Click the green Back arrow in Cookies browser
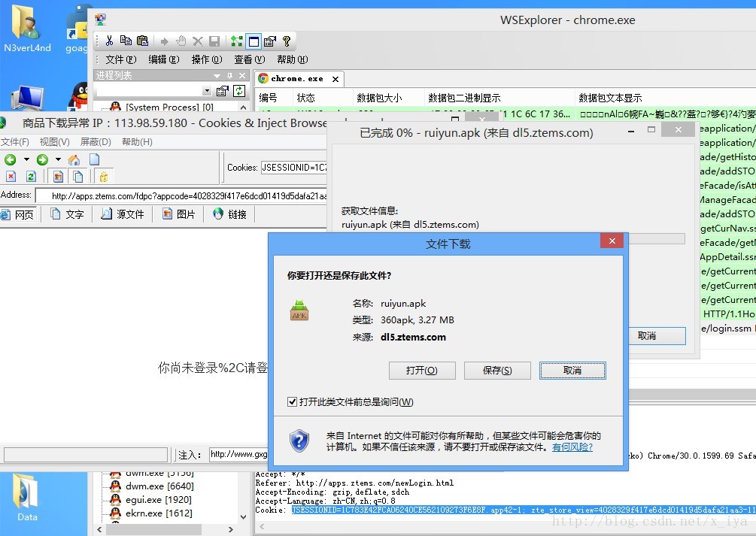Image resolution: width=756 pixels, height=536 pixels. click(x=10, y=159)
